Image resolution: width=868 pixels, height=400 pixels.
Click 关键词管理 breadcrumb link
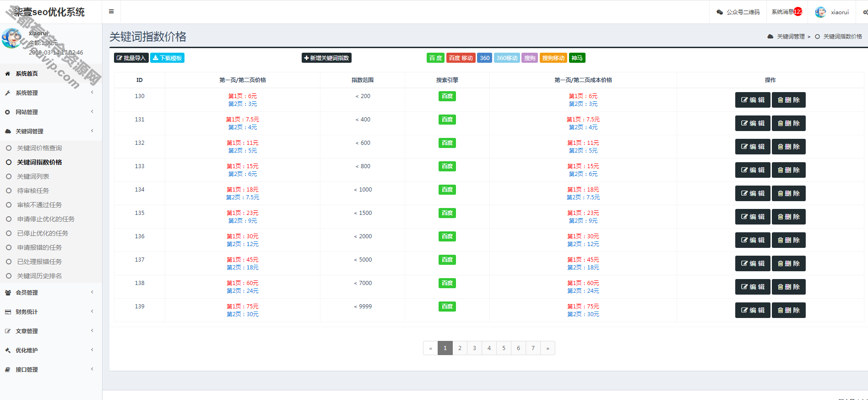[791, 37]
